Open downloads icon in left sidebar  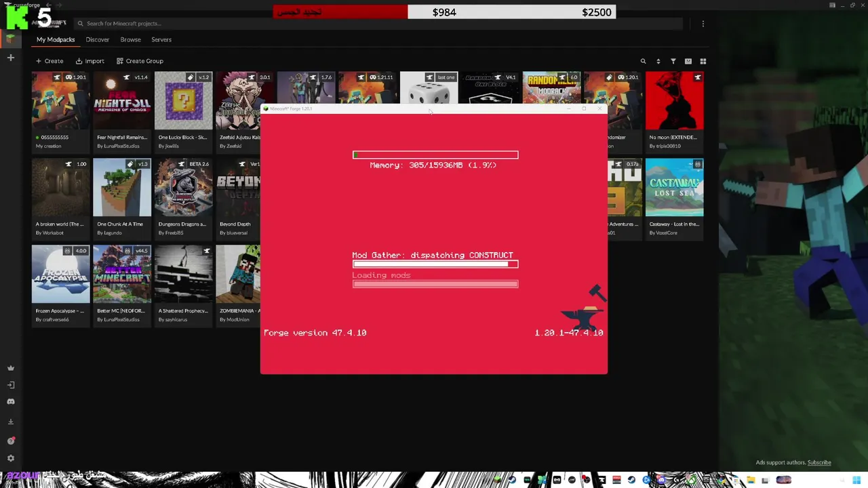click(10, 422)
